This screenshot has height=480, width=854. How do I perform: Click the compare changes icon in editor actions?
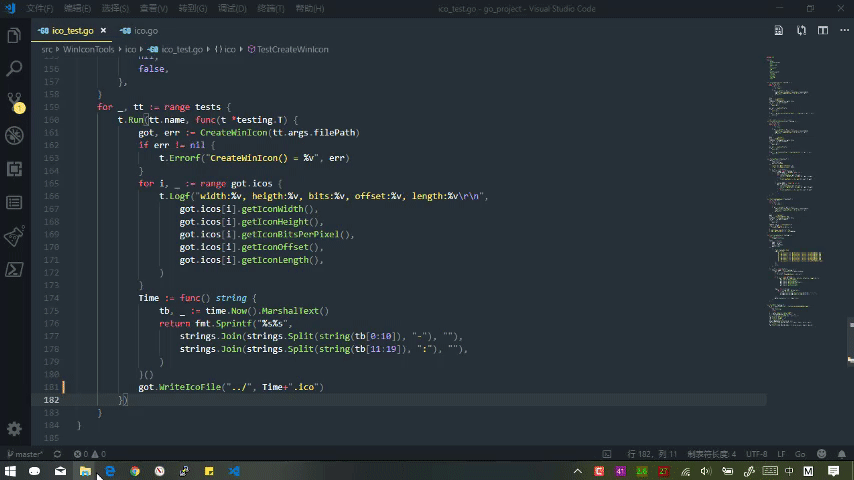point(801,31)
